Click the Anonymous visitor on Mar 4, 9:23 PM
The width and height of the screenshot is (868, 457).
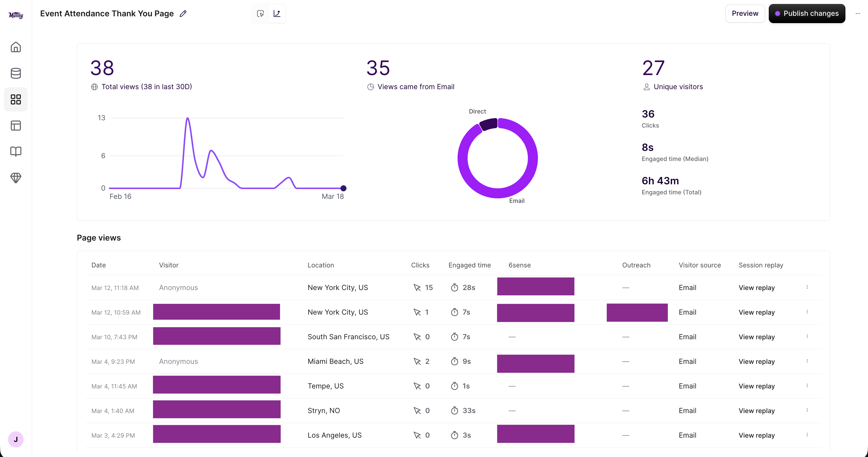[x=178, y=361]
